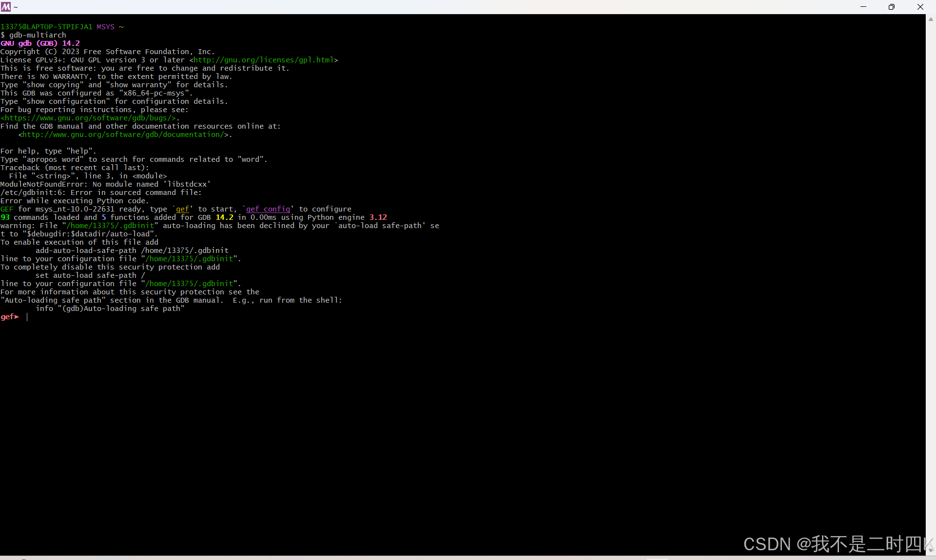The height and width of the screenshot is (560, 936).
Task: Open the gnu.org gpl.html license link
Action: 264,60
